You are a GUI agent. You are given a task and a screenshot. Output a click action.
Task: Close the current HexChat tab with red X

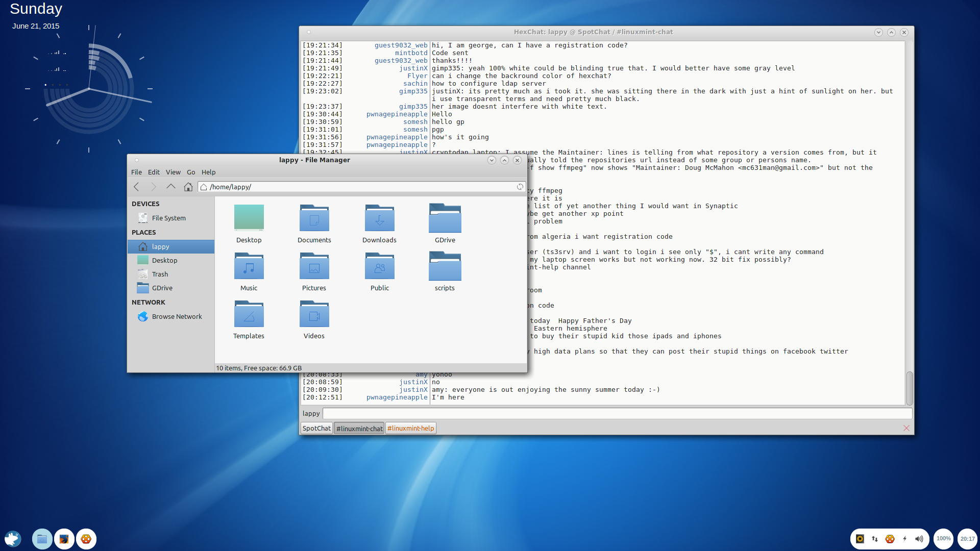(x=906, y=428)
